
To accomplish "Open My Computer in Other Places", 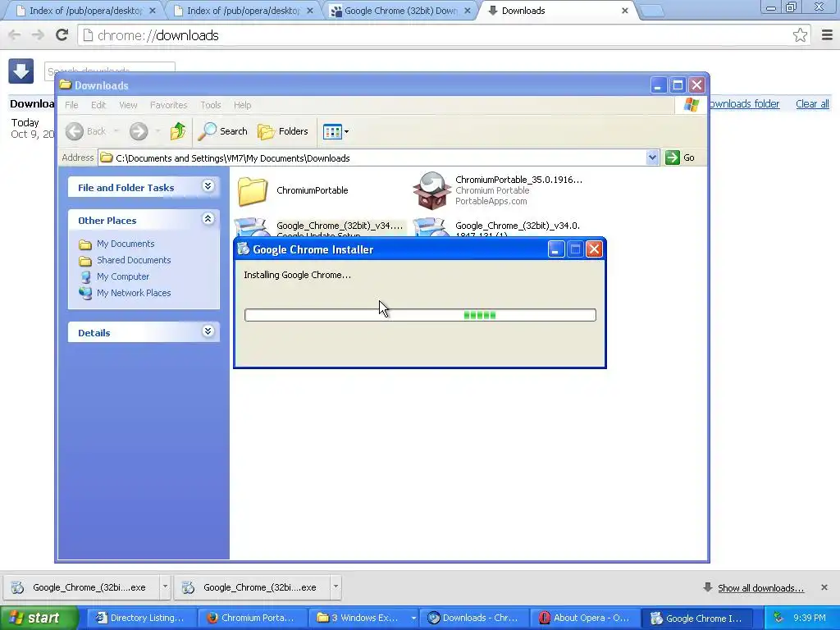I will coord(123,277).
